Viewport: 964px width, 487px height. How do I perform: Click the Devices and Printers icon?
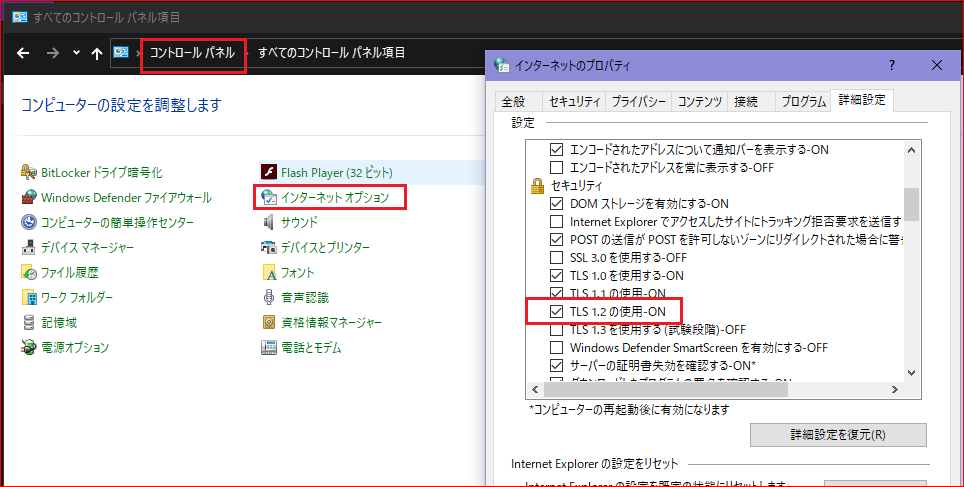point(269,247)
